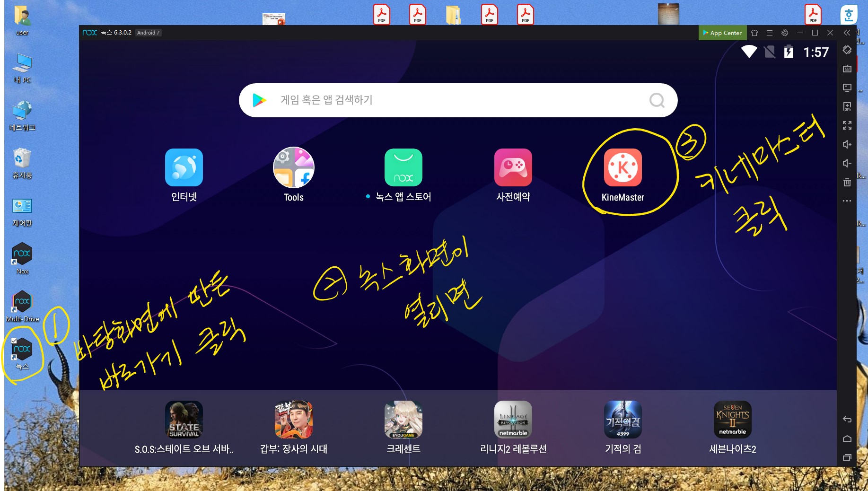Show more tools via three-dots icon
This screenshot has width=868, height=491.
(847, 201)
